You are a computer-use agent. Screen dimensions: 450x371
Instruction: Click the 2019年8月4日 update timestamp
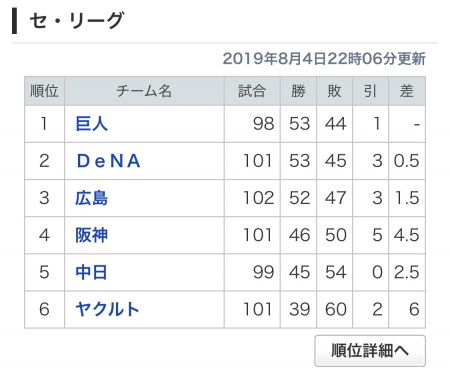(324, 59)
